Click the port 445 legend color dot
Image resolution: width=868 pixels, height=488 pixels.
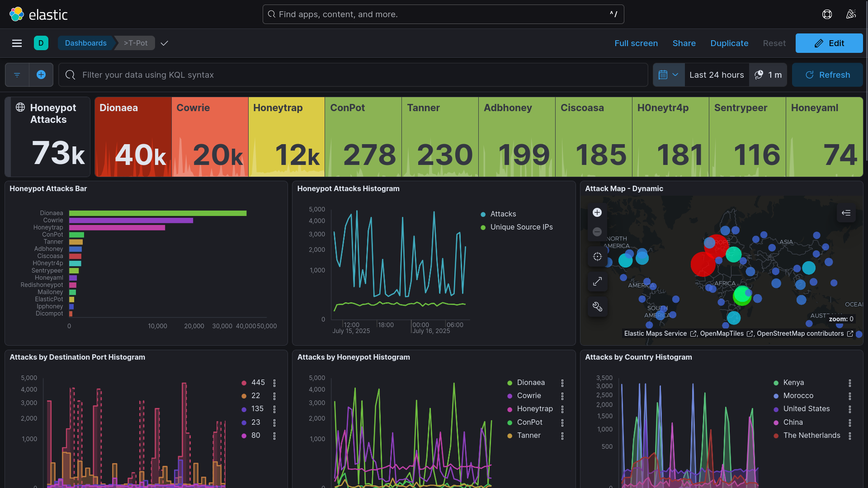pyautogui.click(x=244, y=383)
